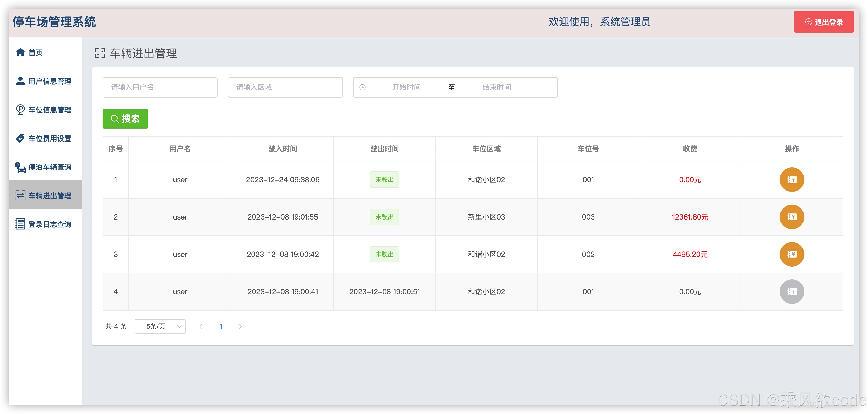
Task: Focus the 请输入用户名 input field
Action: point(160,87)
